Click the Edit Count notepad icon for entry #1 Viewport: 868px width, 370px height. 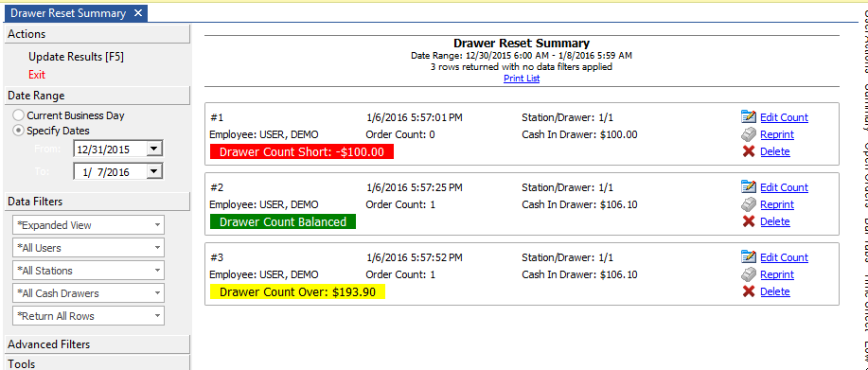(748, 116)
